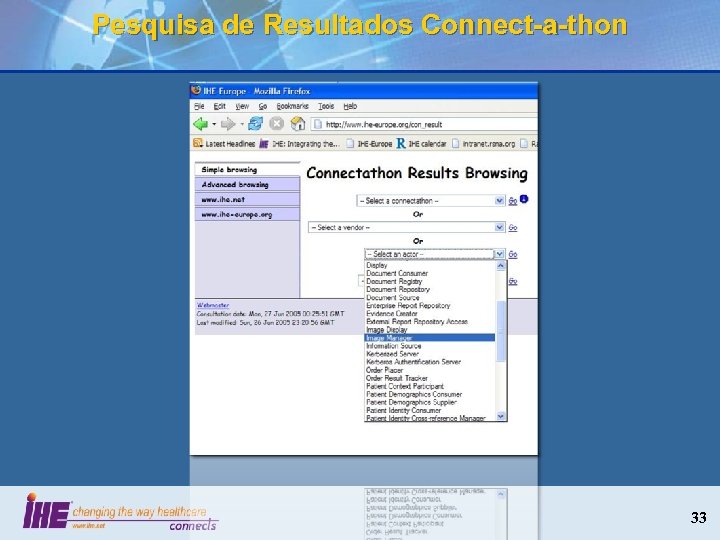Open the View menu

(x=242, y=106)
